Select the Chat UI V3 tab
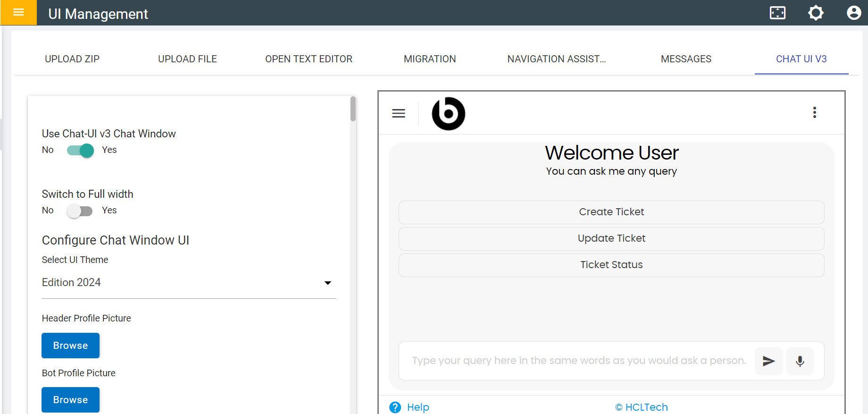 [801, 59]
